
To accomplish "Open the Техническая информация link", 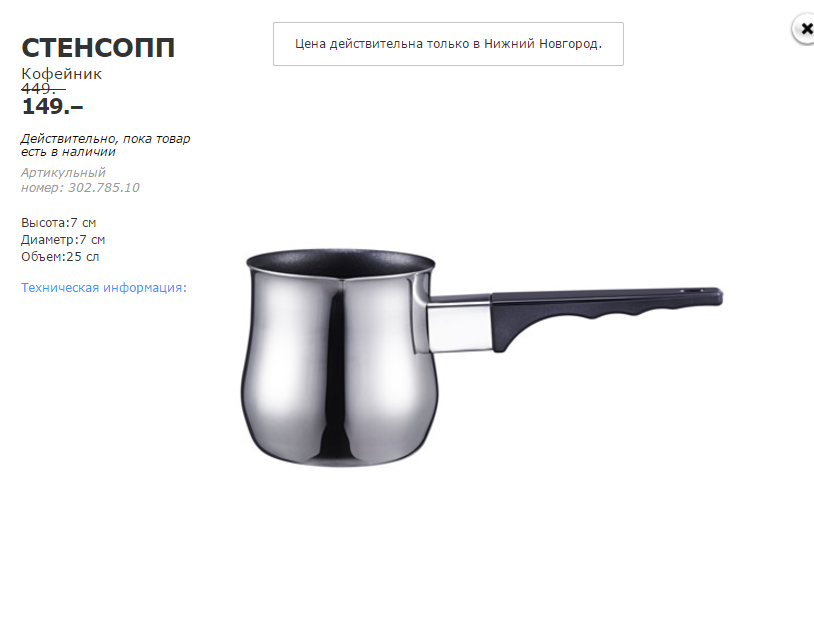I will [104, 287].
